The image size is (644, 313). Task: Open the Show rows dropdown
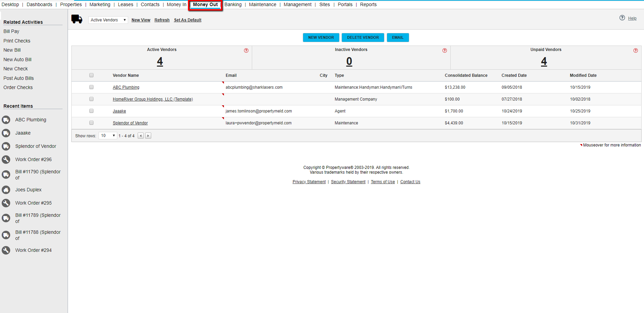107,135
